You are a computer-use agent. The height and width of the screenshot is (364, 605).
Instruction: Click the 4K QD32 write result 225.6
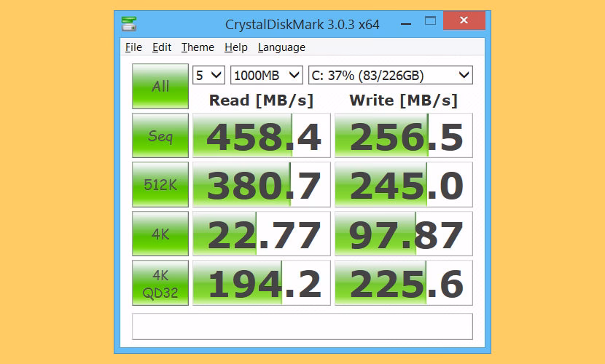404,282
